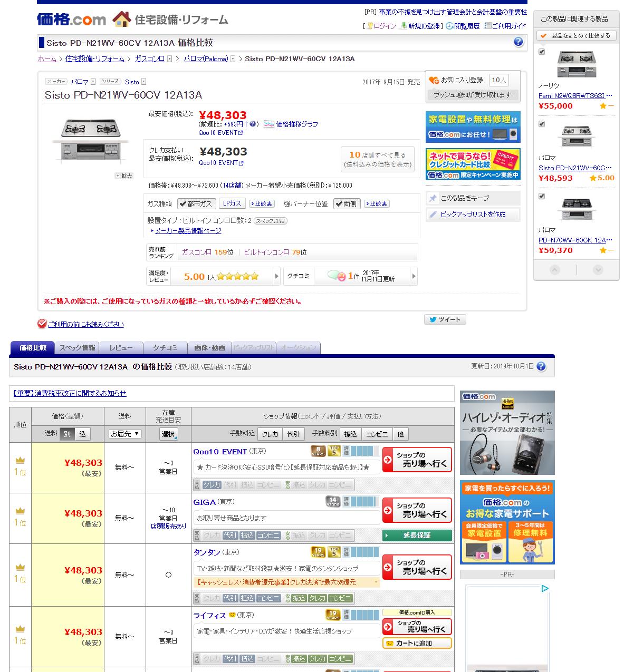Switch to 画像・動画 tab
The width and height of the screenshot is (624, 672).
[209, 347]
